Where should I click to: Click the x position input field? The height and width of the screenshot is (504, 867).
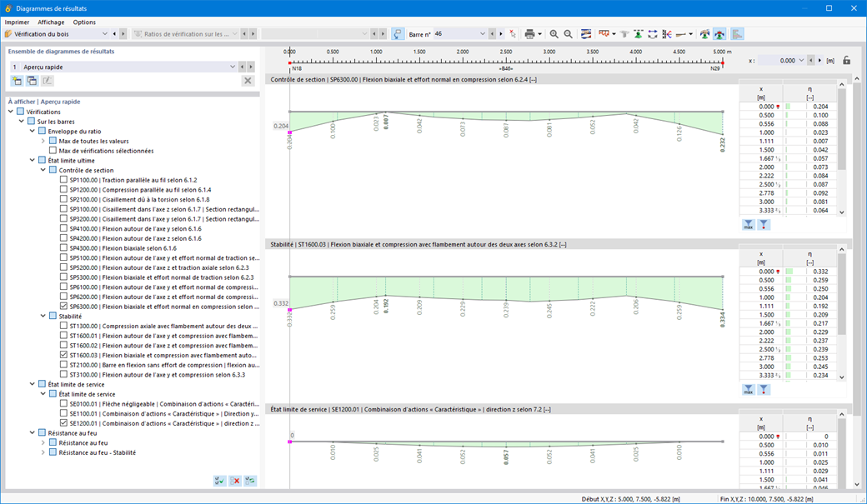coord(778,60)
